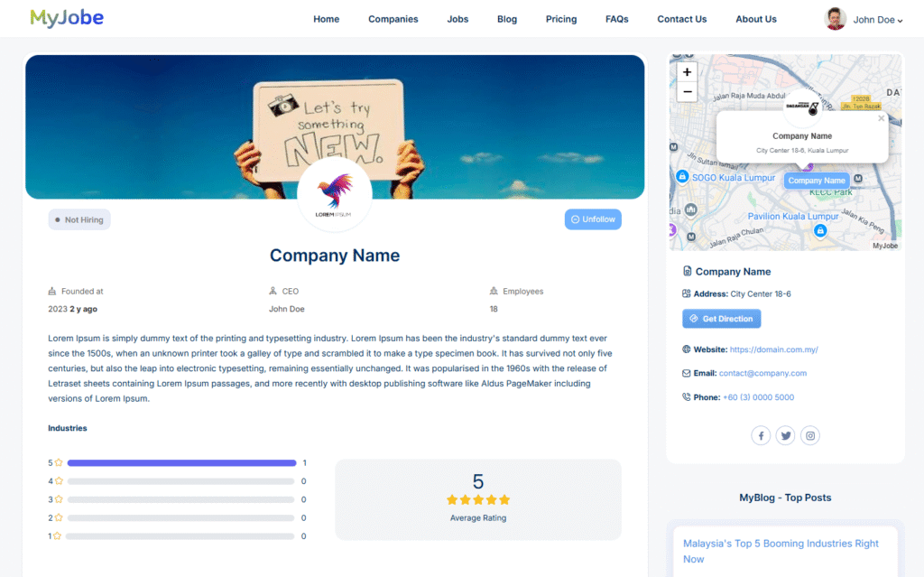
Task: Click the MyJobe map attribution
Action: [x=884, y=246]
